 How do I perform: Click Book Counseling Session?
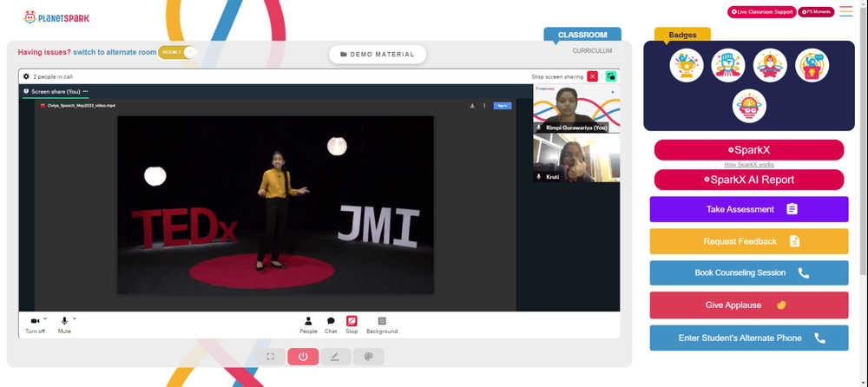[749, 273]
